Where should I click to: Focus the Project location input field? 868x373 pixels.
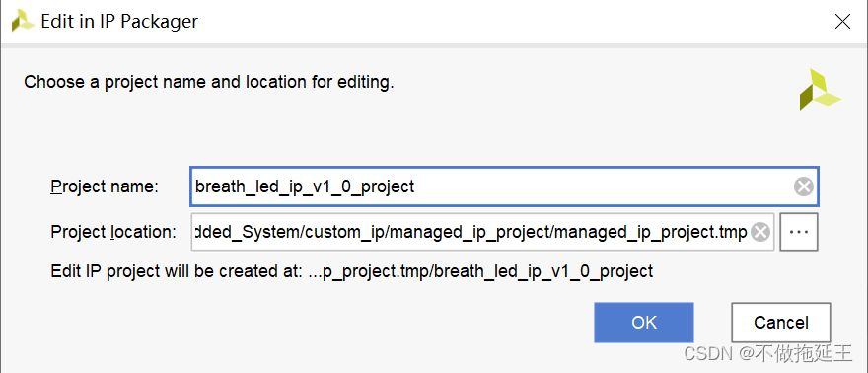482,233
